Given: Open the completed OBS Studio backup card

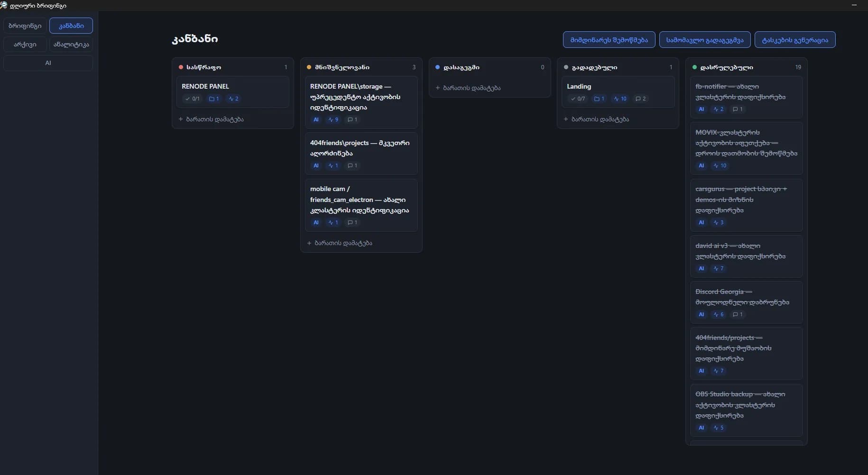Looking at the screenshot, I should (x=746, y=411).
